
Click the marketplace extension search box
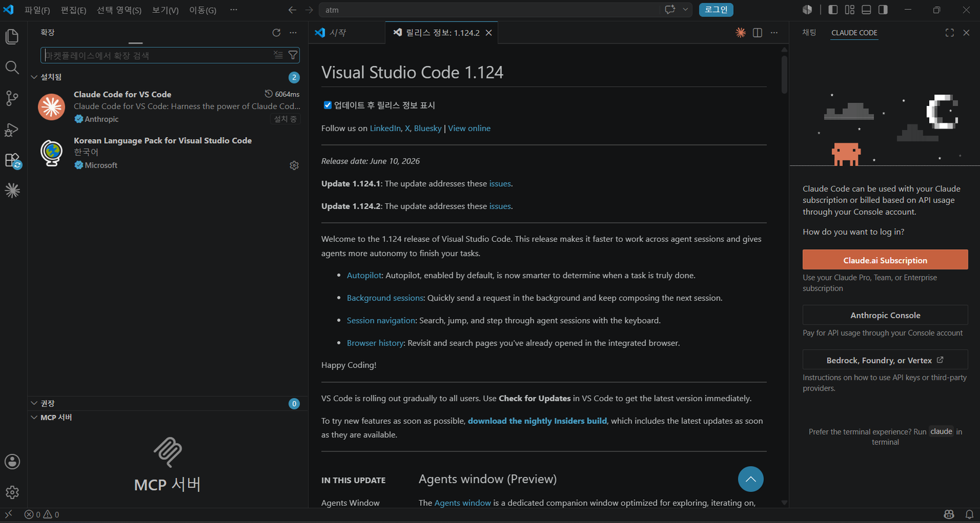coord(156,55)
